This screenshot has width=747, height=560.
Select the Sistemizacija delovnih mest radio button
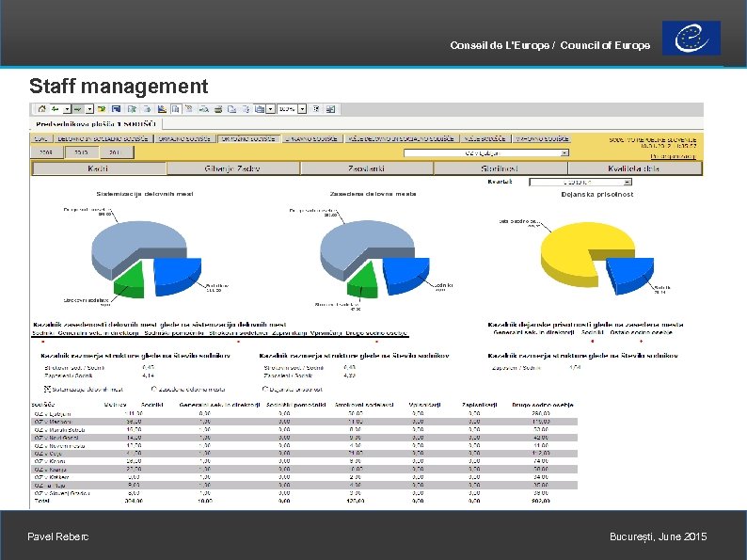pyautogui.click(x=47, y=389)
